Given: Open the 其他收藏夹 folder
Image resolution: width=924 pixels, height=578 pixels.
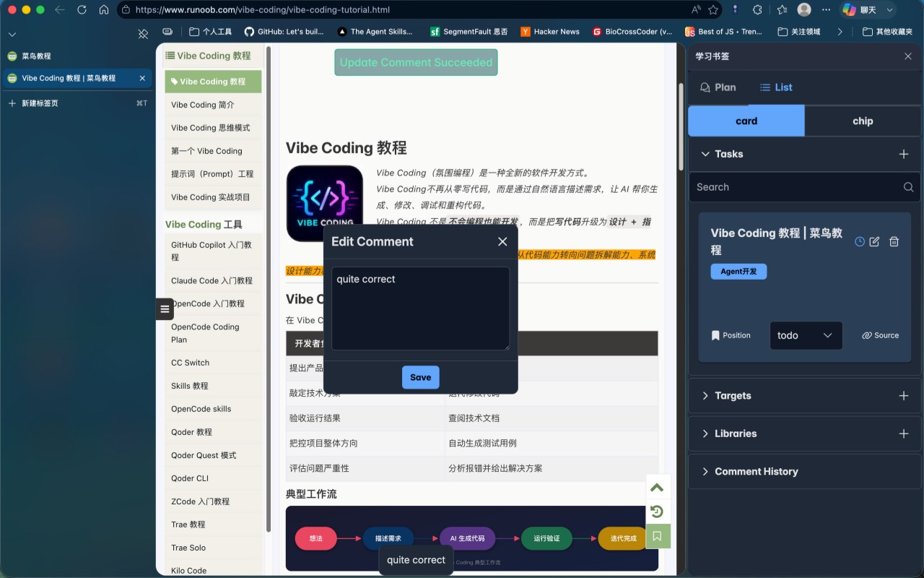Looking at the screenshot, I should coord(888,32).
